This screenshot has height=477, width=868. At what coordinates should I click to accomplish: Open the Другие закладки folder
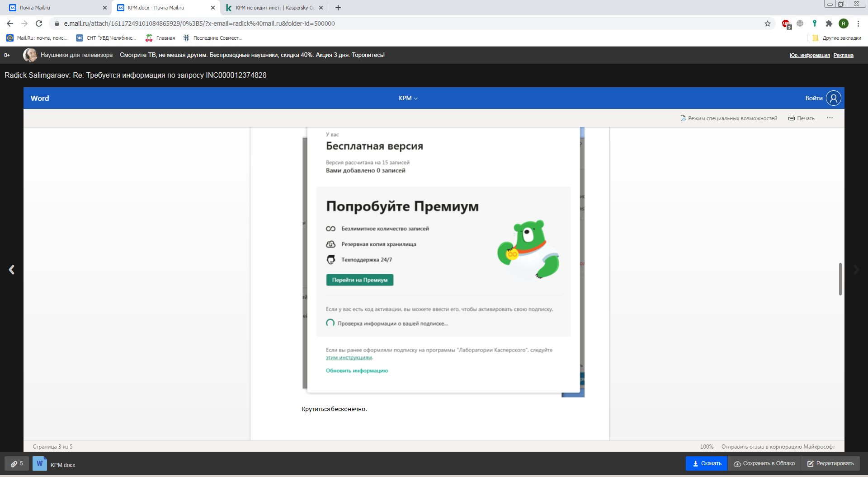point(837,38)
